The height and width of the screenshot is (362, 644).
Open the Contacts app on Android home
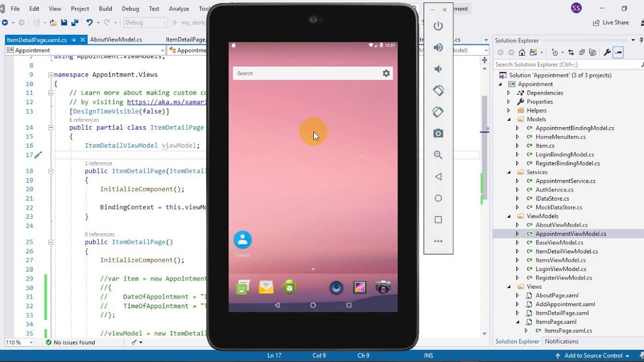(243, 240)
